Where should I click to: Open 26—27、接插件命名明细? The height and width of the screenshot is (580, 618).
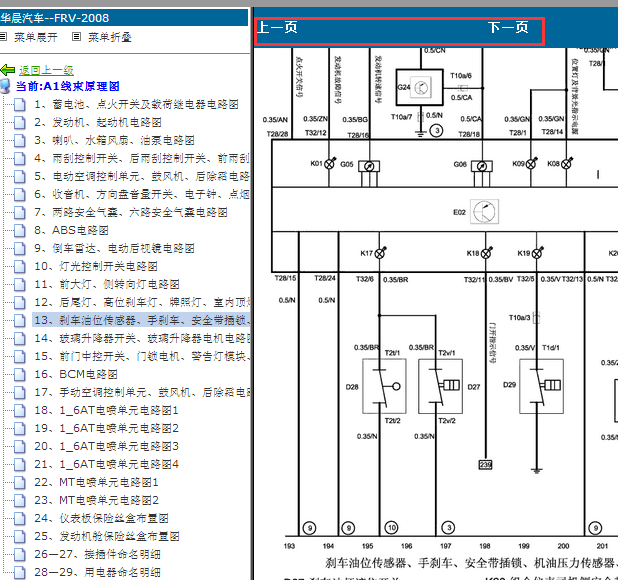[x=97, y=554]
